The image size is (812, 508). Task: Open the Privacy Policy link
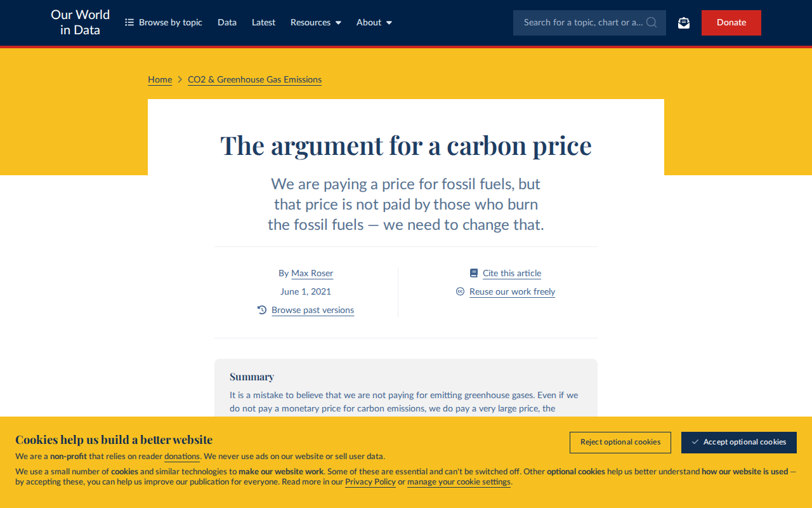pos(370,482)
